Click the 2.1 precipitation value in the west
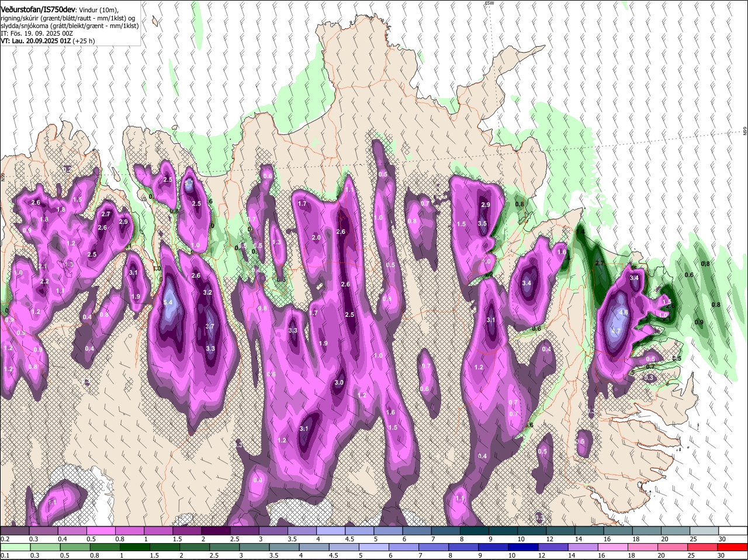Image resolution: width=748 pixels, height=560 pixels. (43, 266)
